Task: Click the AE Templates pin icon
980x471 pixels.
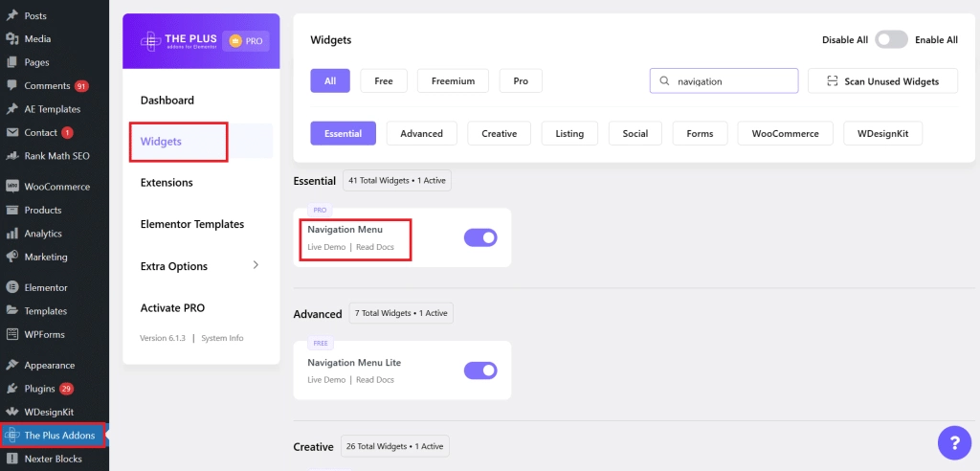Action: tap(11, 109)
